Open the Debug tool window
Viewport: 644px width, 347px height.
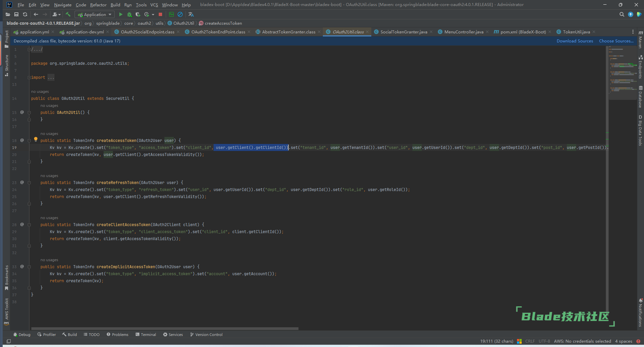pos(22,335)
